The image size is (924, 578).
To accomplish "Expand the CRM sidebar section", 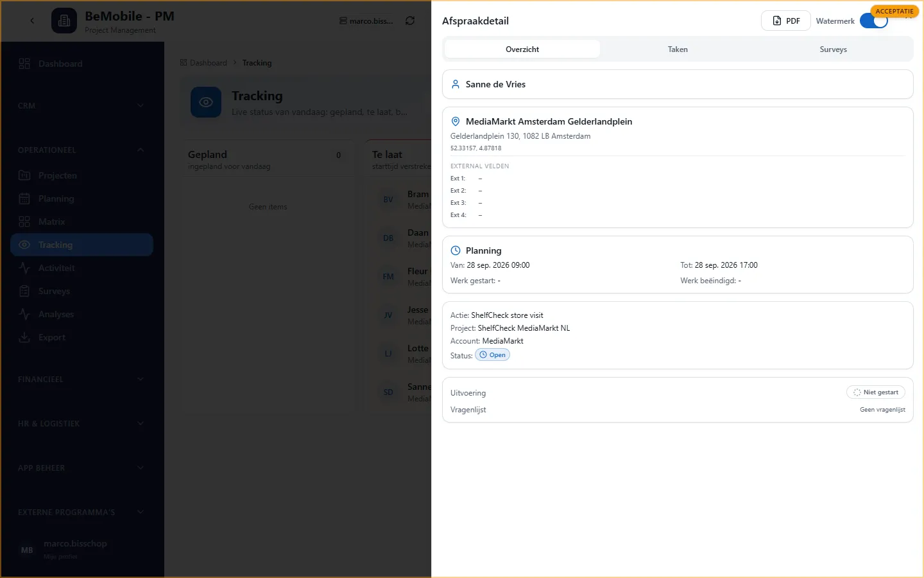I will (x=82, y=106).
